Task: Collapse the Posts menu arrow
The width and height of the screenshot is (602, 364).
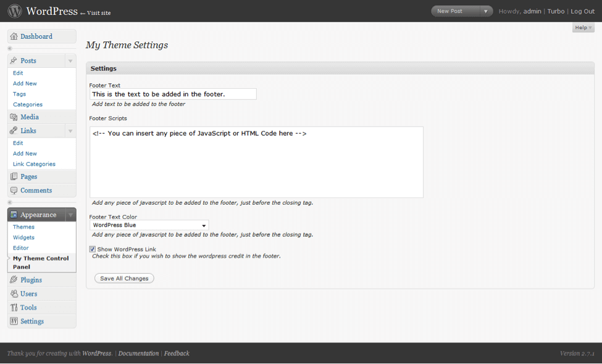Action: click(x=70, y=60)
